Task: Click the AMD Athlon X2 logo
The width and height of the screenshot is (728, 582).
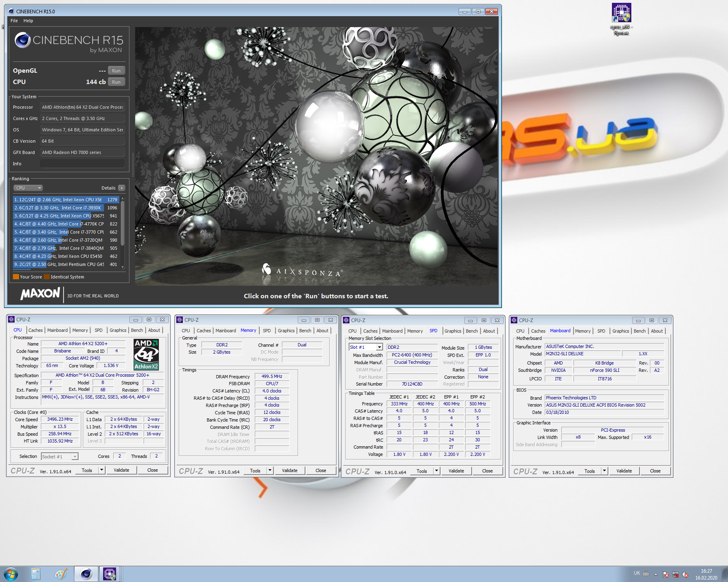Action: (146, 354)
